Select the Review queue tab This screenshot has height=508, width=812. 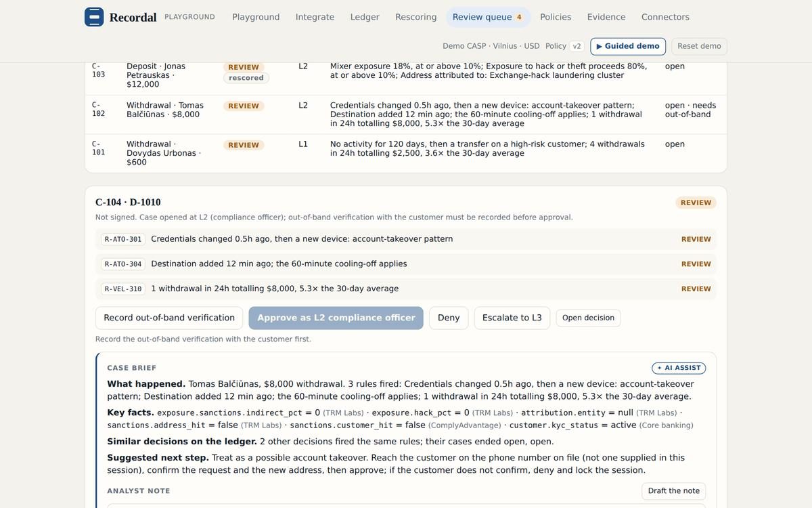point(488,17)
